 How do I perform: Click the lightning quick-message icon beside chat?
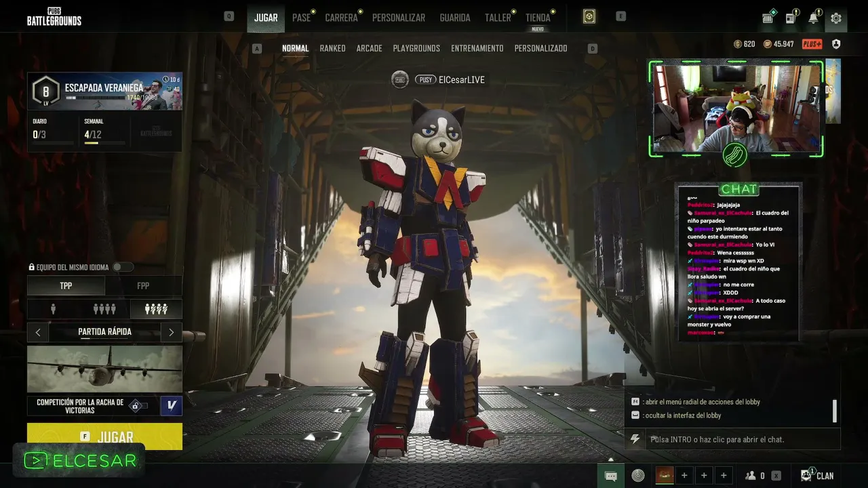point(635,439)
